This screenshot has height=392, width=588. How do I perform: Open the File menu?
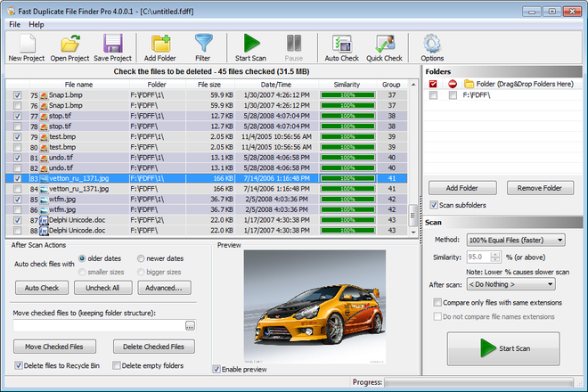pos(14,24)
